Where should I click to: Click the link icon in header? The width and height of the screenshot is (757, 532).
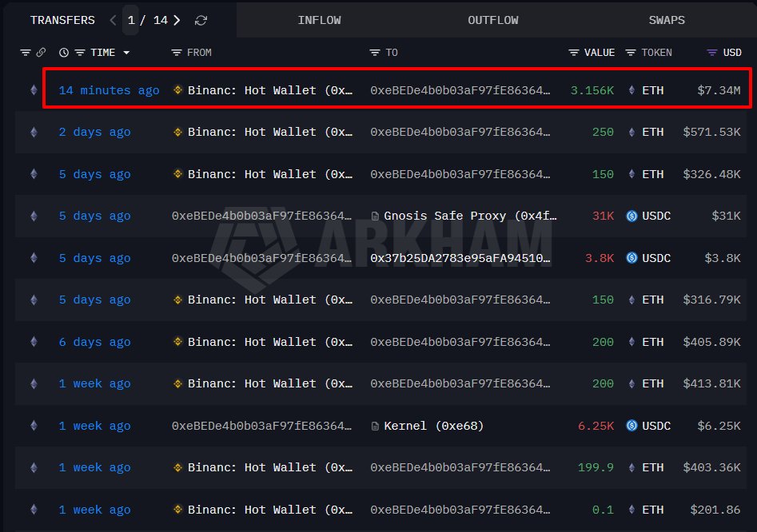[41, 52]
